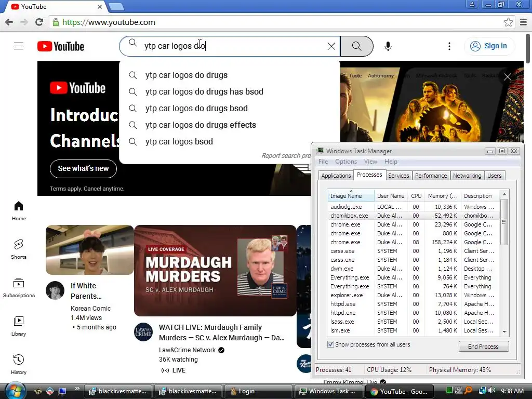Click the 'See what's new' button

point(83,169)
